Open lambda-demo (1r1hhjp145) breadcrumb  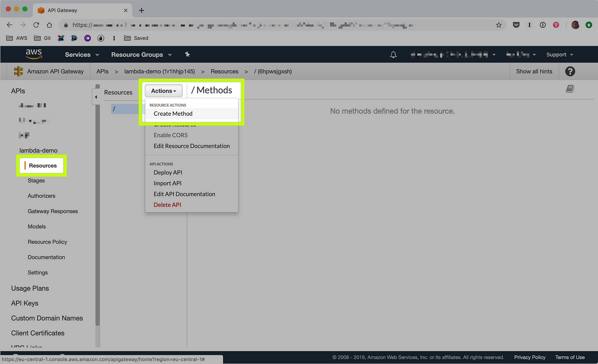tap(160, 71)
